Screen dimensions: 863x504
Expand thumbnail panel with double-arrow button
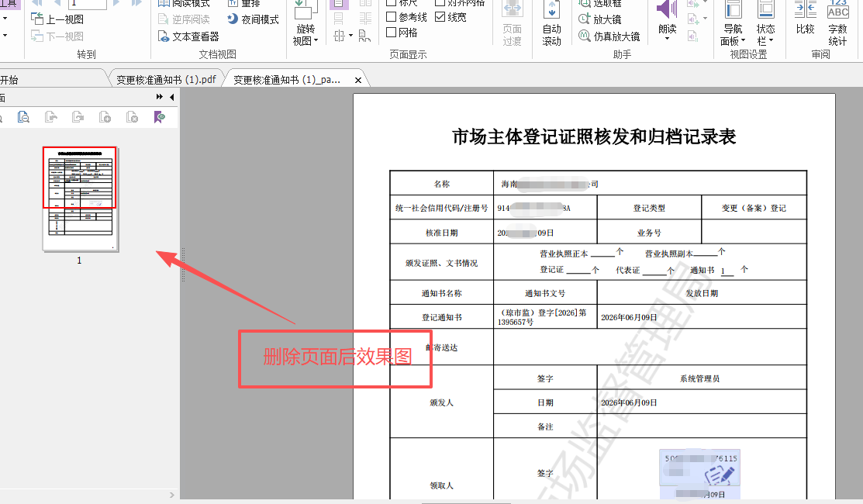click(160, 97)
